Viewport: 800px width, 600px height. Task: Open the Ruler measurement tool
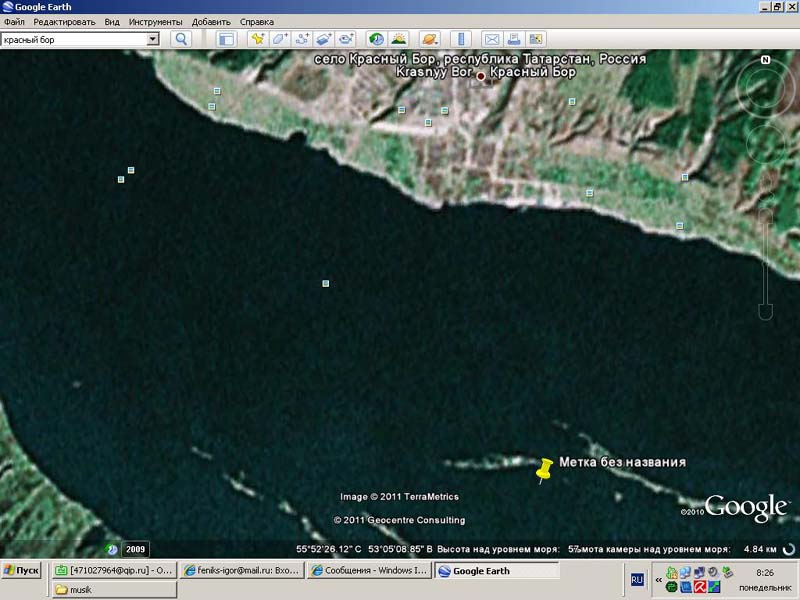point(460,39)
